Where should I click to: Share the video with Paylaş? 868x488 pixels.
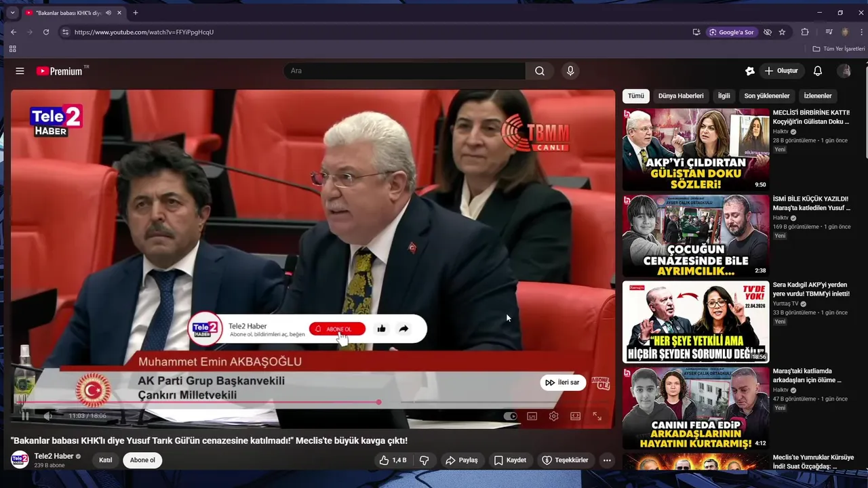pyautogui.click(x=462, y=460)
